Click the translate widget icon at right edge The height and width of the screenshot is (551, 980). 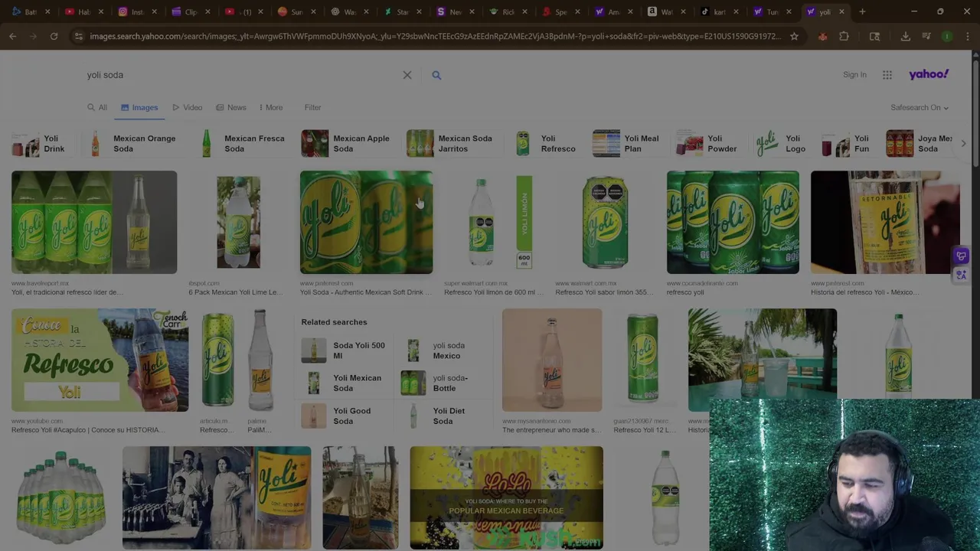pyautogui.click(x=962, y=275)
